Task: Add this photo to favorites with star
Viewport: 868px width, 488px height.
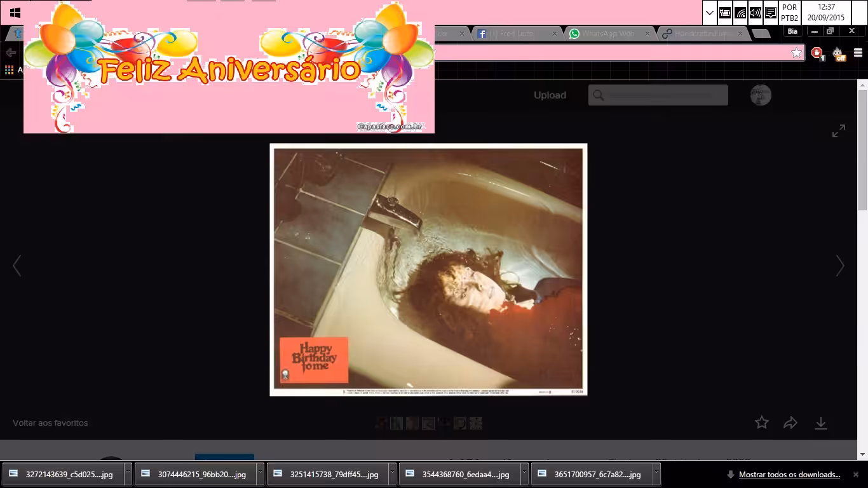Action: point(762,423)
